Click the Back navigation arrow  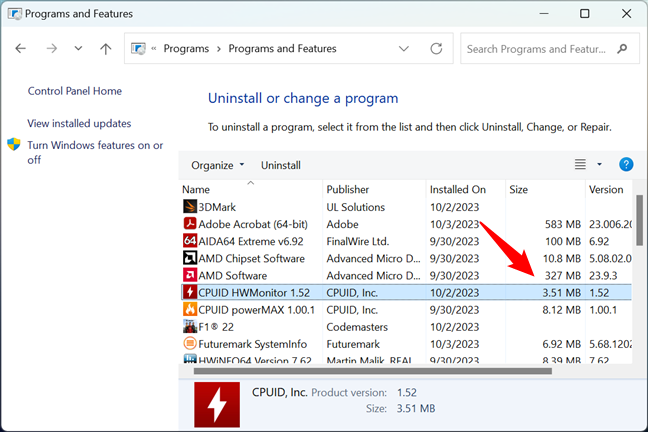tap(20, 49)
